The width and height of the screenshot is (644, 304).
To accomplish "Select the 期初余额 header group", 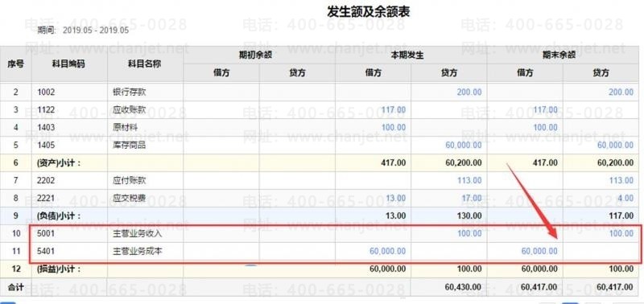I will 259,55.
